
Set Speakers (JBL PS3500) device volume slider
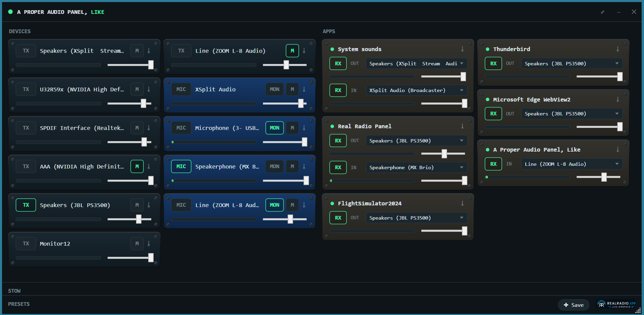pyautogui.click(x=129, y=219)
